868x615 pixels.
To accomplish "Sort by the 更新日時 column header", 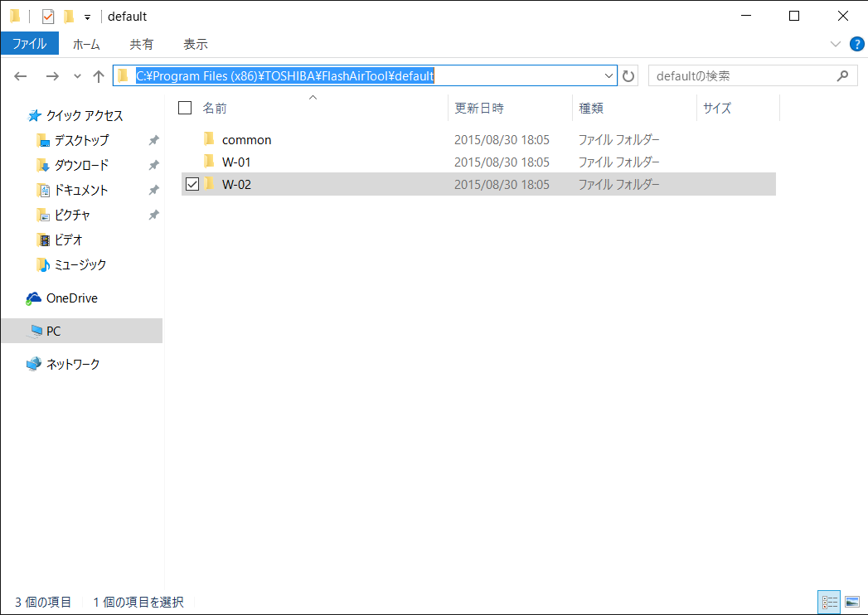I will pyautogui.click(x=479, y=109).
